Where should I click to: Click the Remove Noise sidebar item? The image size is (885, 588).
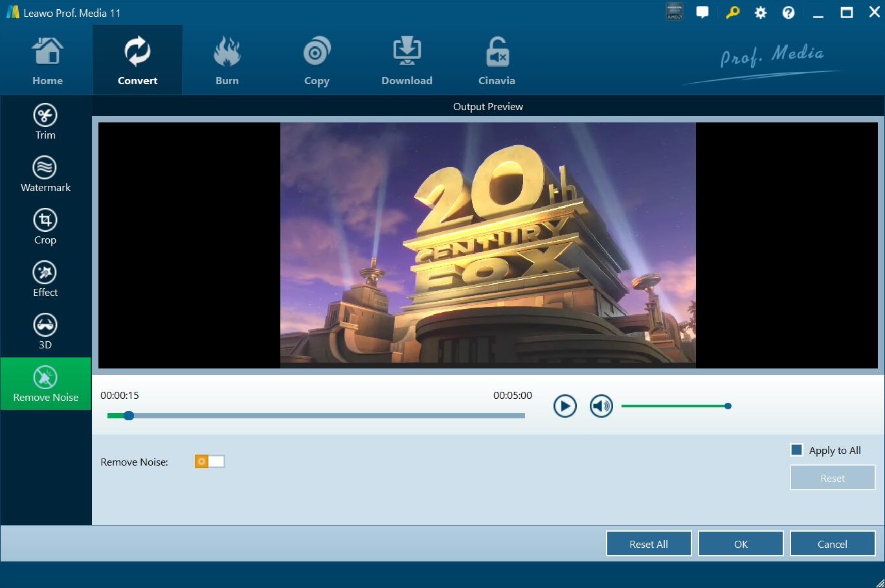tap(45, 384)
